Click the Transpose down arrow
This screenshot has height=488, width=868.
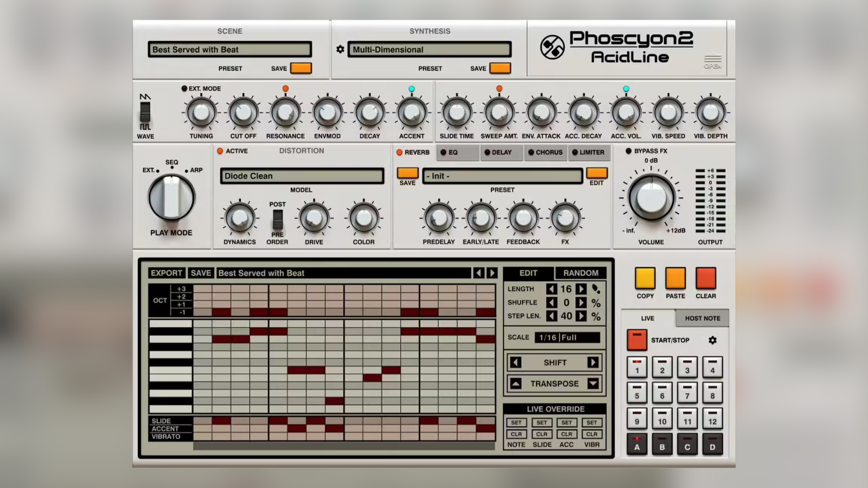pyautogui.click(x=593, y=384)
